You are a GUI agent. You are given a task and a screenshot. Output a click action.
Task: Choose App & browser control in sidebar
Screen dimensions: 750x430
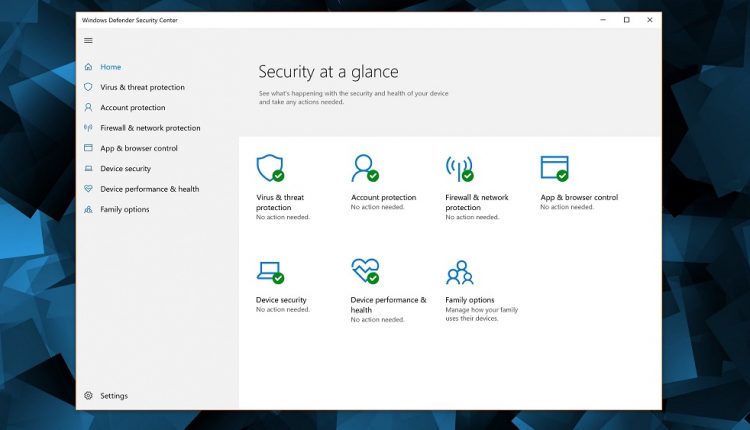pos(139,148)
